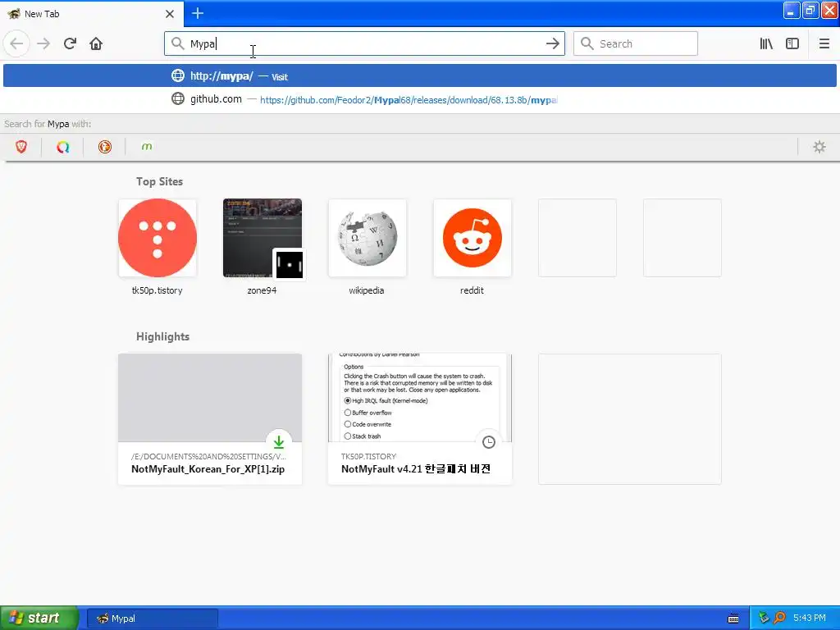
Task: Open a new tab with plus button
Action: [x=197, y=13]
